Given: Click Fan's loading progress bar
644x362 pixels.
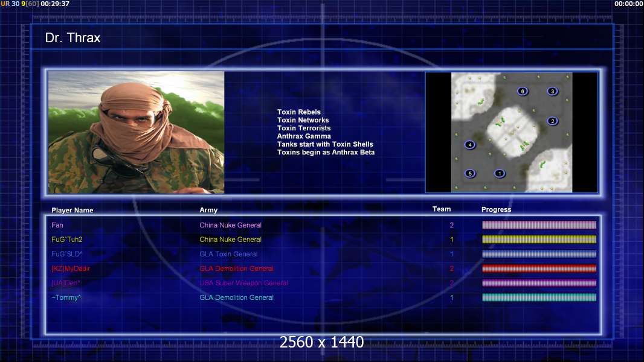Looking at the screenshot, I should pyautogui.click(x=539, y=224).
